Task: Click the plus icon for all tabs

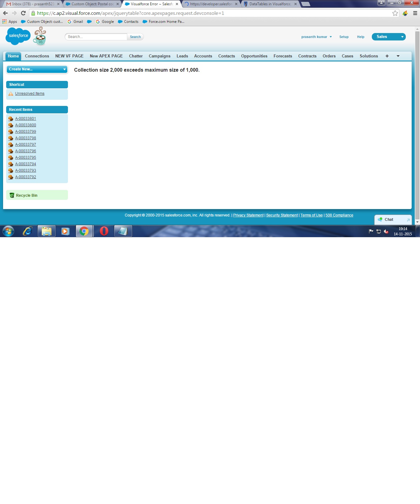Action: coord(387,56)
